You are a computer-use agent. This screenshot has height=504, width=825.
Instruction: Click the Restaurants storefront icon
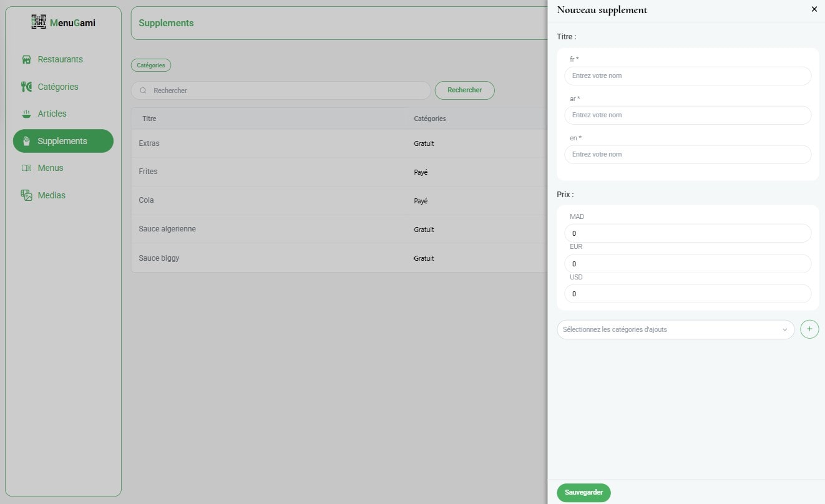click(26, 60)
